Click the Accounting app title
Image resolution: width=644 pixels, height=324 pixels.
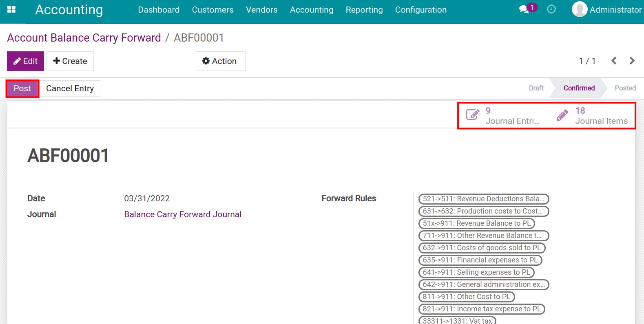pyautogui.click(x=69, y=9)
